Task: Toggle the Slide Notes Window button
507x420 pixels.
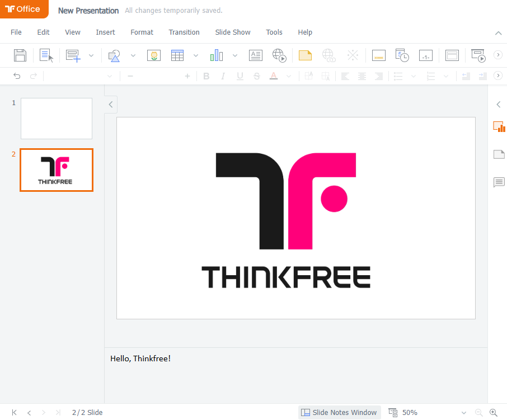Action: [x=339, y=413]
